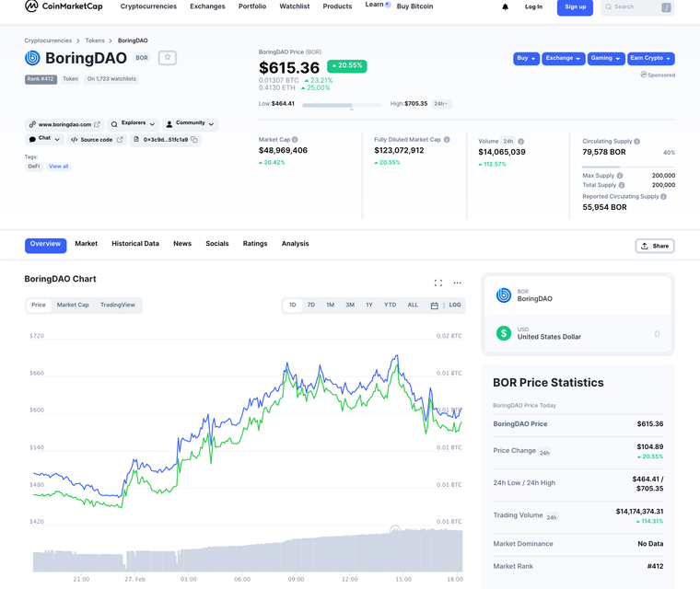Click the Reported Circulating Supply info icon

[x=663, y=197]
